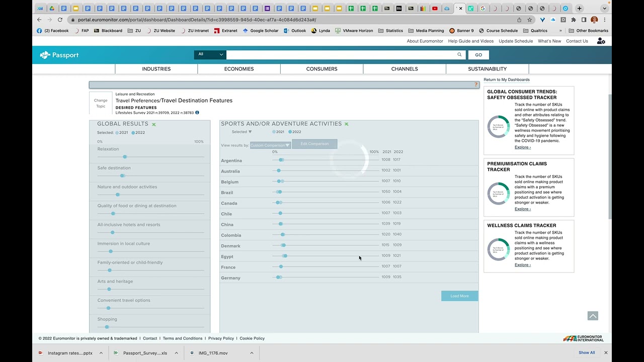
Task: Click the back-to-top arrow button
Action: pyautogui.click(x=593, y=316)
